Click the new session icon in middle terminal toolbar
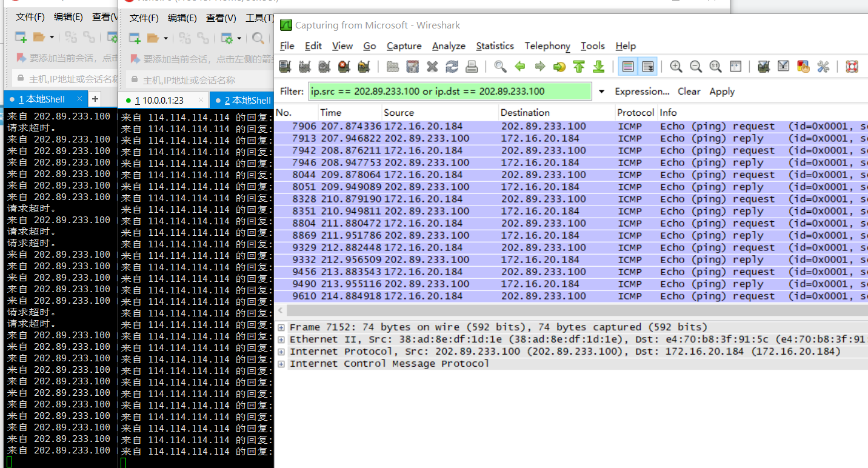 click(135, 38)
